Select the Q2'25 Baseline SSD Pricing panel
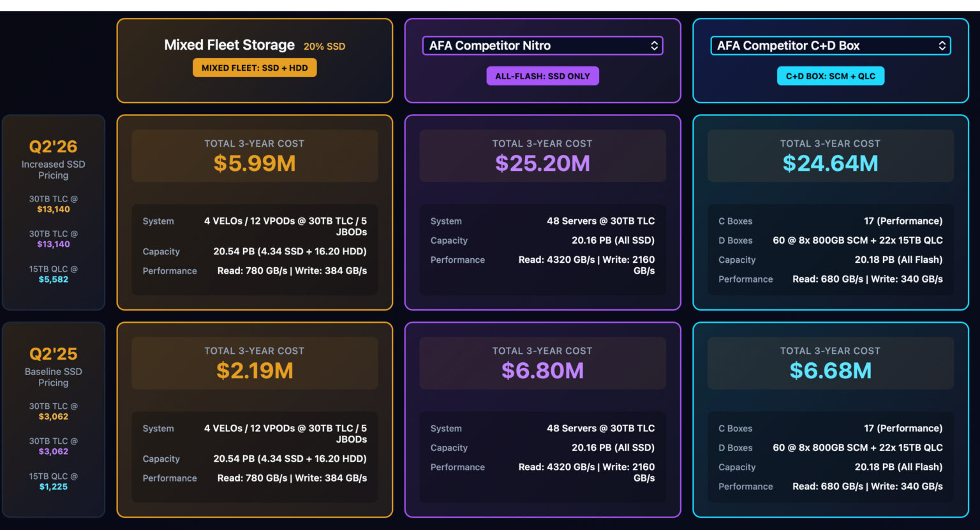 pos(54,418)
